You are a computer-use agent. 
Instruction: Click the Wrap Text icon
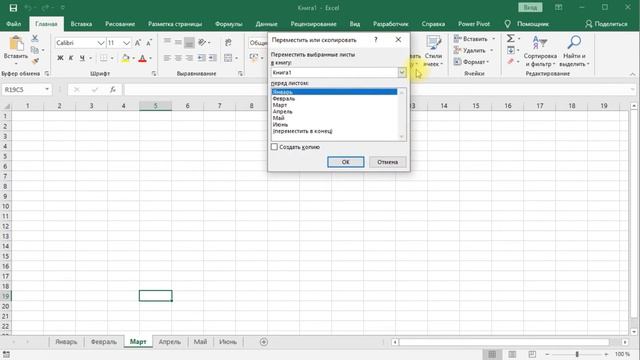pos(228,42)
